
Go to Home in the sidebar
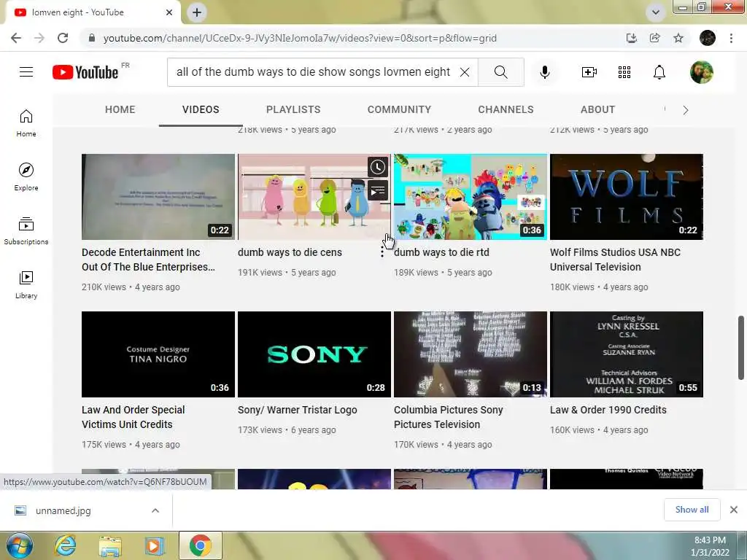26,122
